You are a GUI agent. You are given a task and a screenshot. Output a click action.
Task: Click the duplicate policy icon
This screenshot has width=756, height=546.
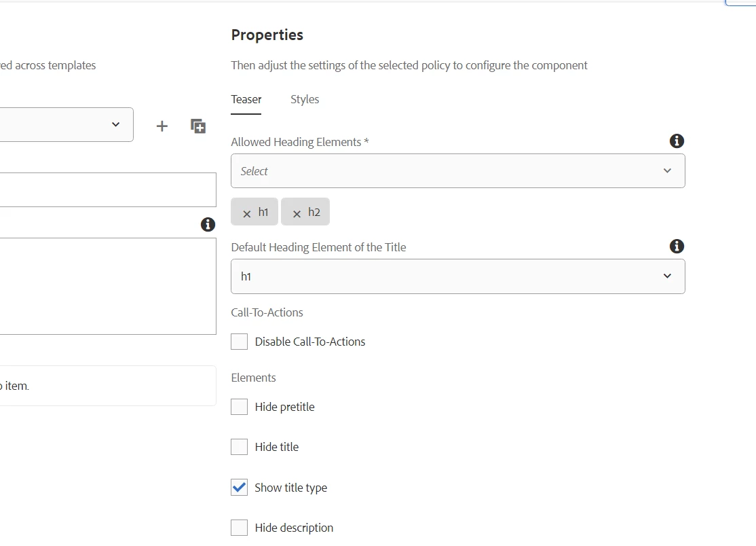point(198,126)
